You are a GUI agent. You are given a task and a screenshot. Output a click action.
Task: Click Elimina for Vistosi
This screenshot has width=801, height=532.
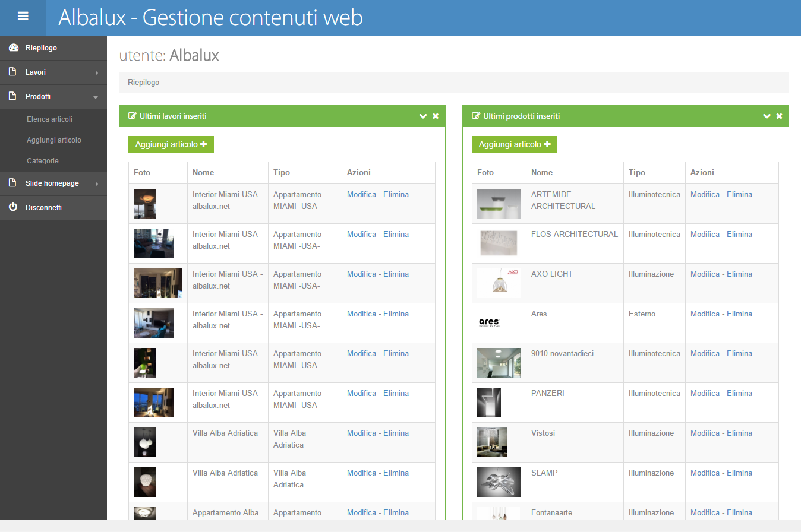coord(739,433)
